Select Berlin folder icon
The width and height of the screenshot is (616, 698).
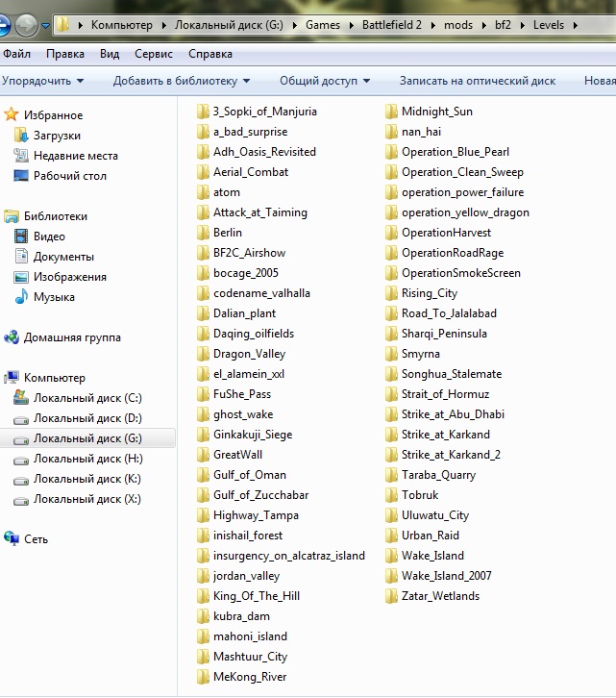(203, 233)
